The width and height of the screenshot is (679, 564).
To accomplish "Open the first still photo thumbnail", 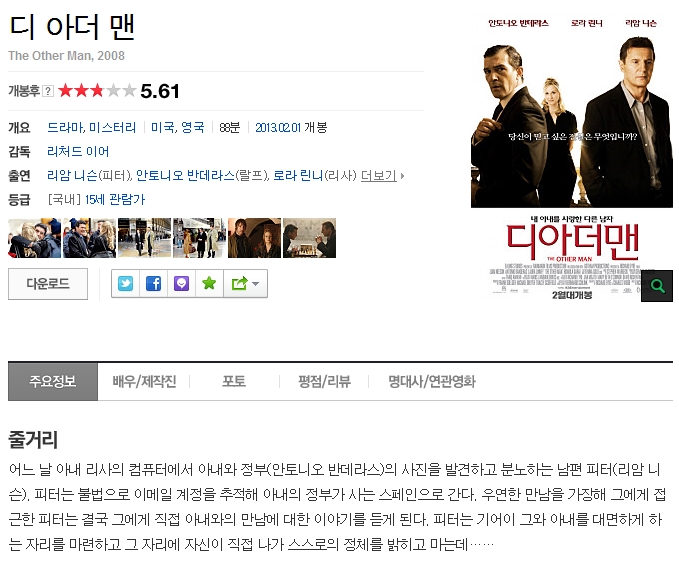I will coord(35,238).
